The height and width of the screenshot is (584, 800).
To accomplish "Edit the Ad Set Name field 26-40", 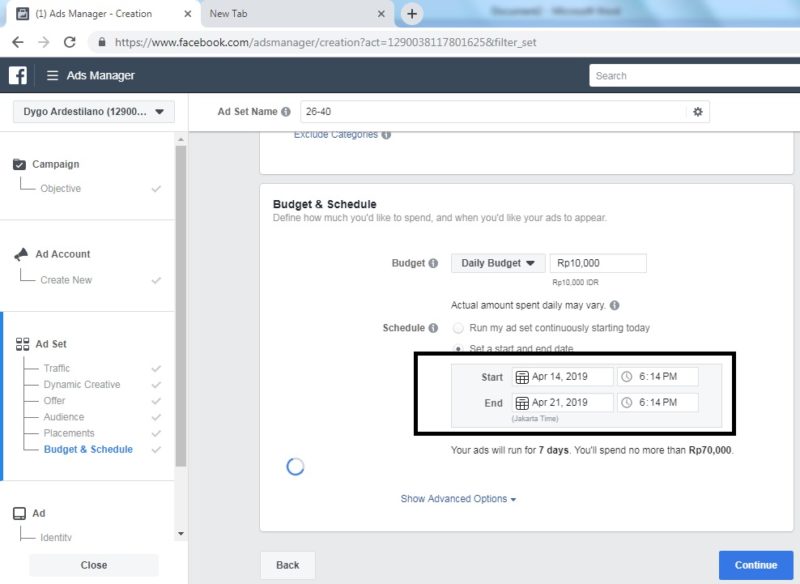I will pos(493,112).
